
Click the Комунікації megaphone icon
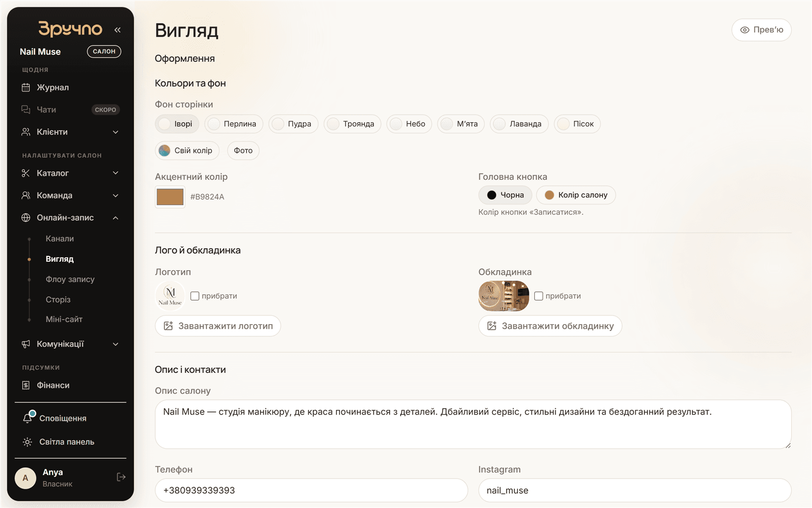click(26, 344)
